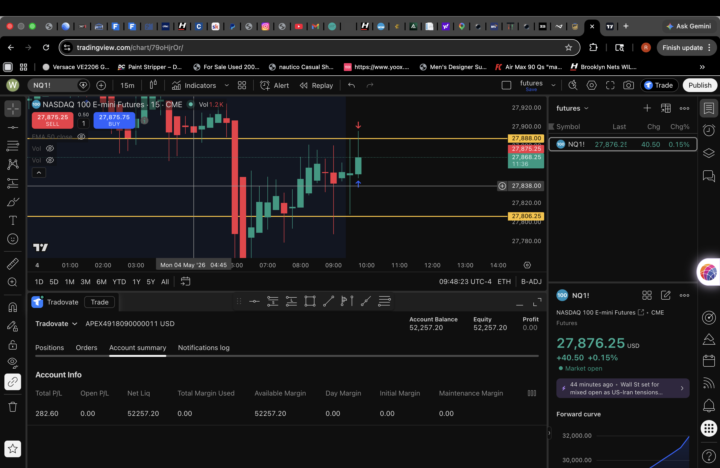Maximize the trading panel
The image size is (720, 468).
coord(537,303)
